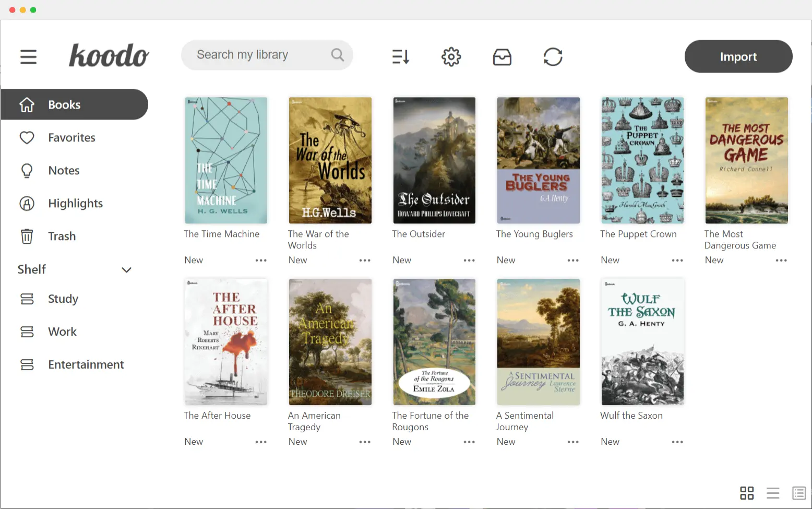Click 'The Puppet Crown' title text
This screenshot has width=812, height=509.
(638, 234)
